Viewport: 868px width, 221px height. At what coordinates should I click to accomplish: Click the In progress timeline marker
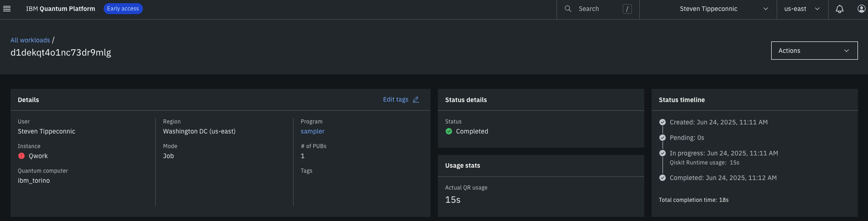click(x=663, y=153)
